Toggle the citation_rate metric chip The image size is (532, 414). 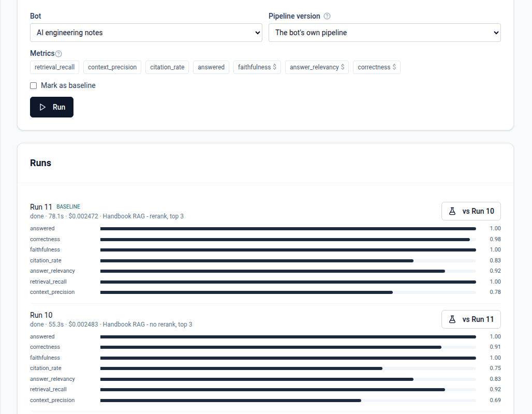(167, 67)
